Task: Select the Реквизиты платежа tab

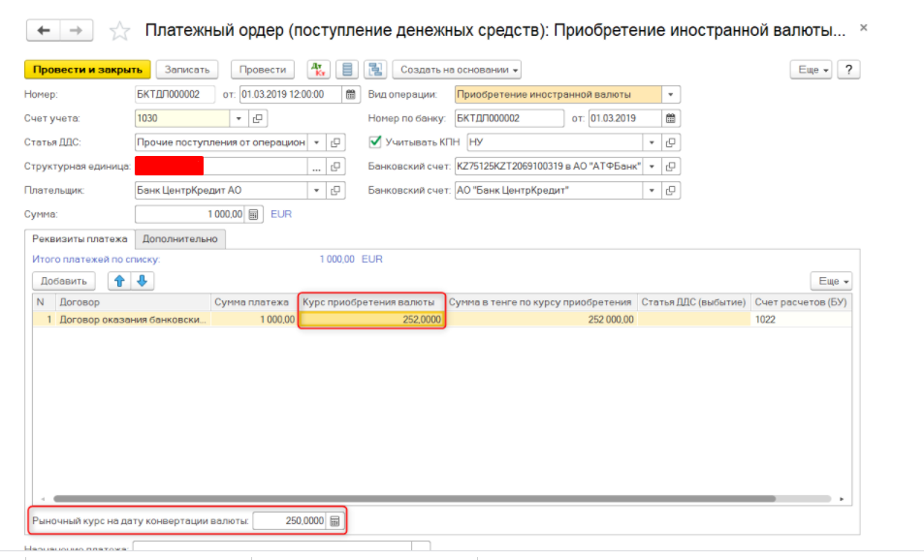Action: 80,238
